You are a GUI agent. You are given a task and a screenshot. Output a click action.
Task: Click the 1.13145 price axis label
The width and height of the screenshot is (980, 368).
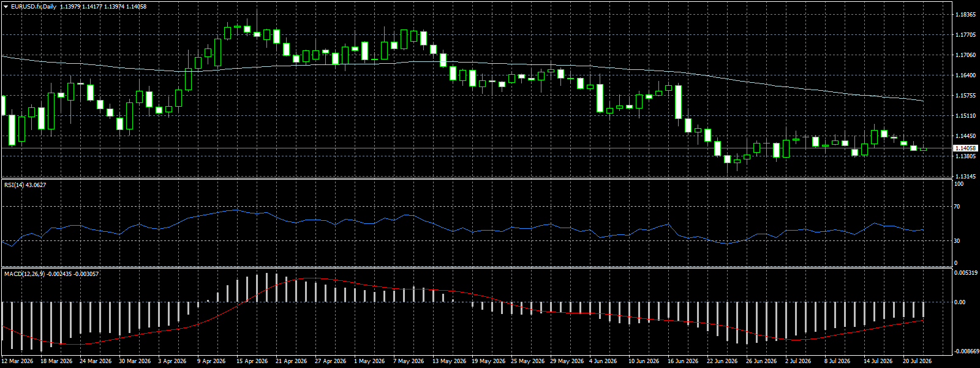[966, 177]
